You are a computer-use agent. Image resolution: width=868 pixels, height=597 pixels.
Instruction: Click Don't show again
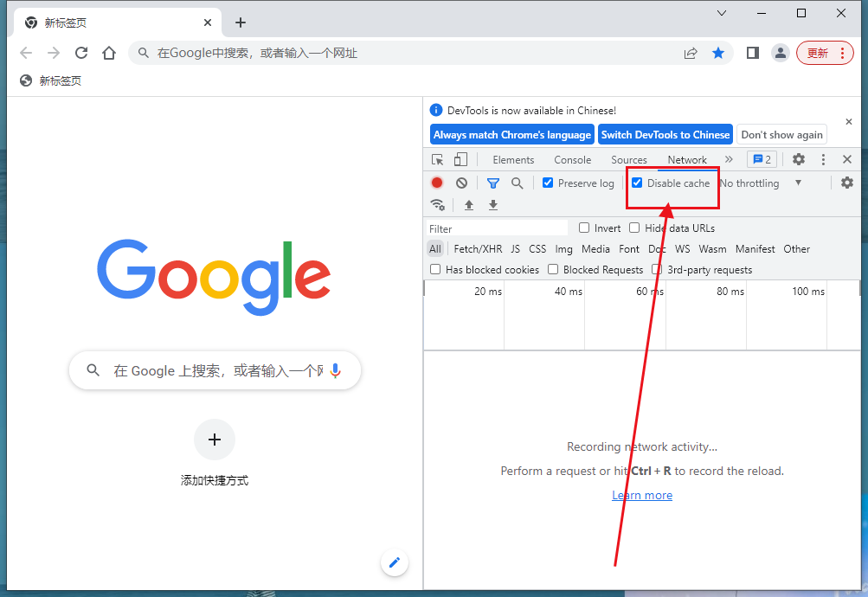point(781,134)
